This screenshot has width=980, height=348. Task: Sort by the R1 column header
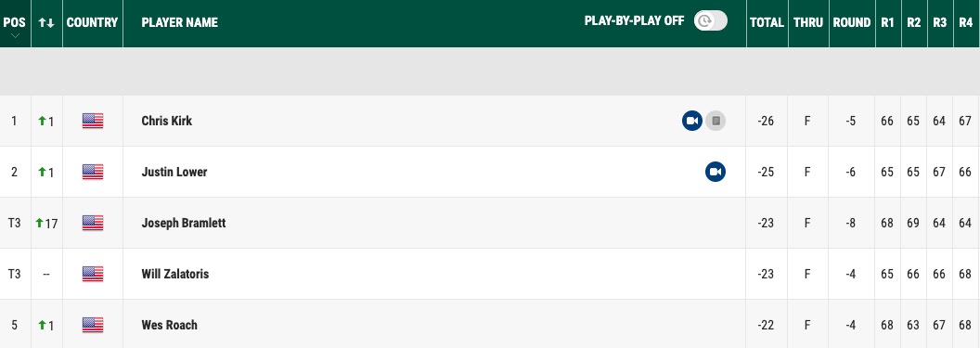pyautogui.click(x=887, y=22)
